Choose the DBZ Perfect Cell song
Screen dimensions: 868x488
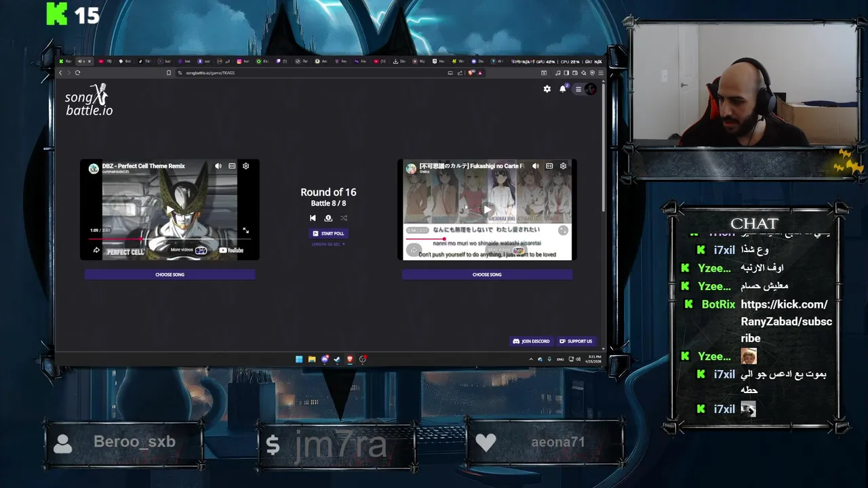(x=170, y=274)
